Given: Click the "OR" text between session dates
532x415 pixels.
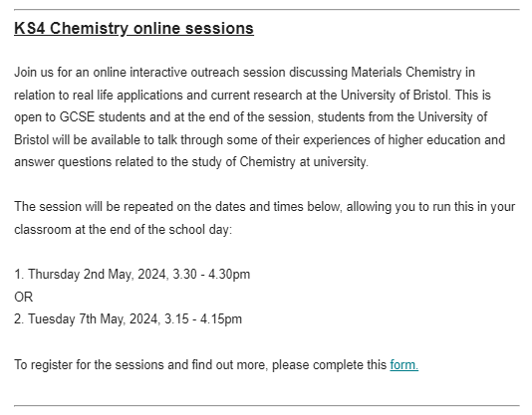Looking at the screenshot, I should (23, 297).
